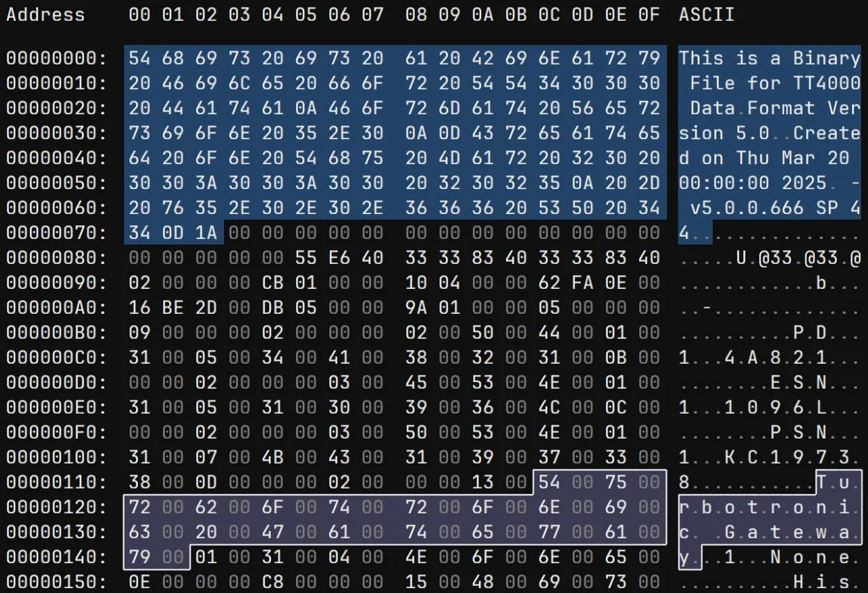Screen dimensions: 868x593
Task: Click ASCII text '1...K.C.1.9.7.3.'
Action: (x=770, y=458)
